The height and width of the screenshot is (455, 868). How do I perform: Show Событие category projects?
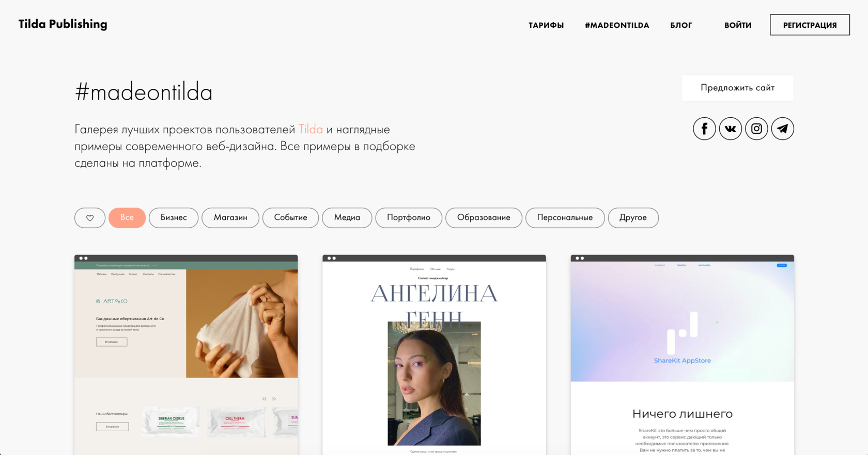click(x=290, y=218)
